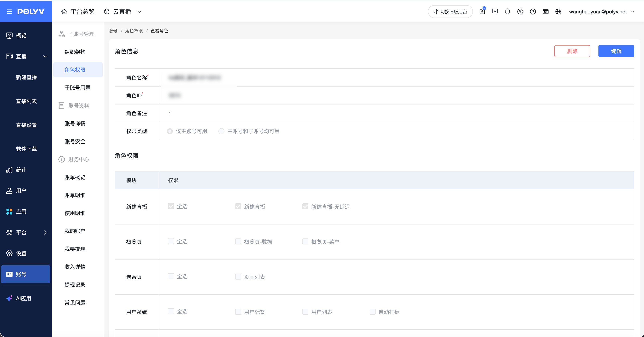Open 新建直播 in the left sidebar
The height and width of the screenshot is (337, 644).
pos(27,77)
